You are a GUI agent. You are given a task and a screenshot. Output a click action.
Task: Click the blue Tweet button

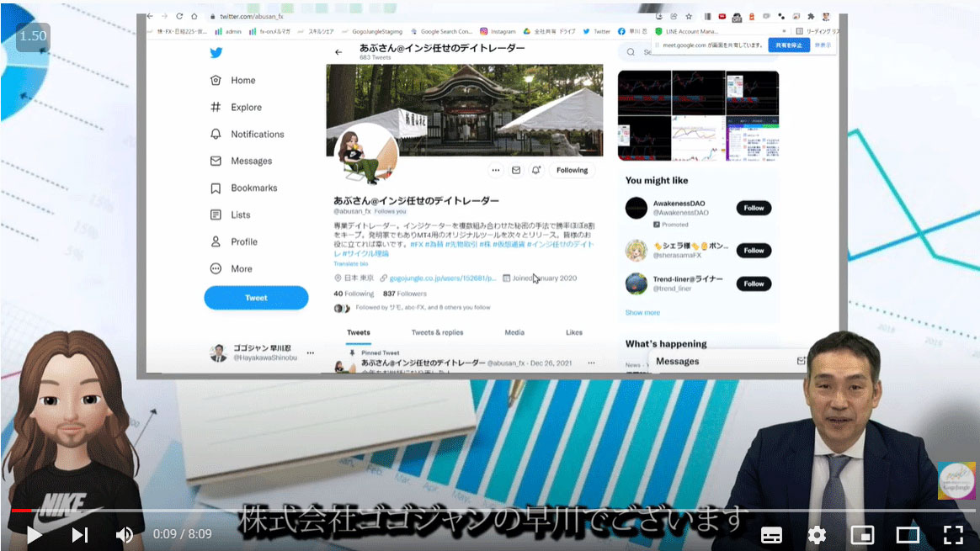(x=256, y=297)
